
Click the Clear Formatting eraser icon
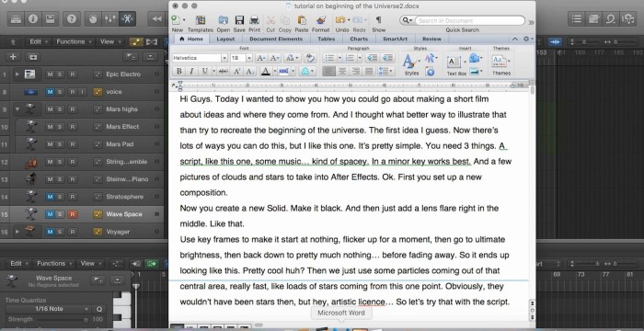tap(311, 58)
